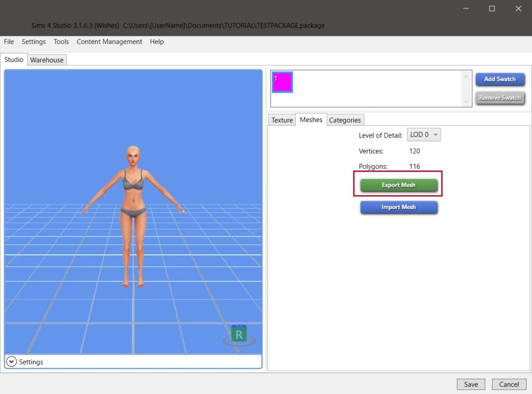Select the Meshes tab

coord(311,120)
